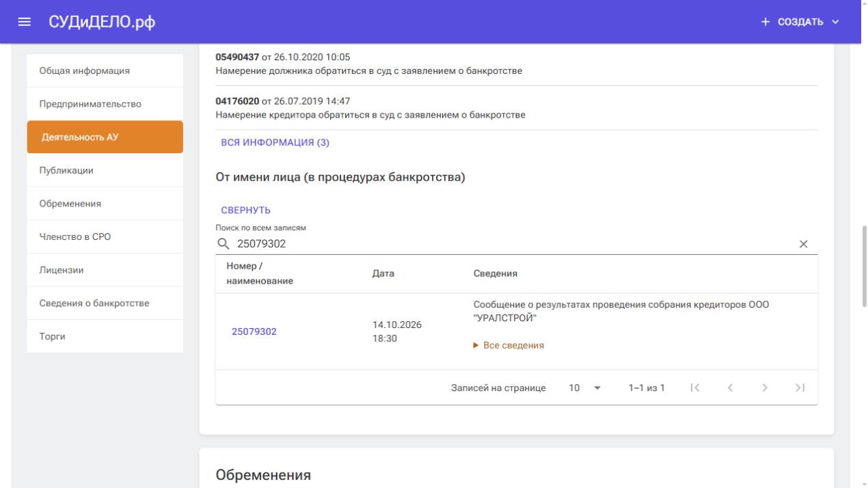868x488 pixels.
Task: Click the Номер / наименование column header
Action: [260, 274]
